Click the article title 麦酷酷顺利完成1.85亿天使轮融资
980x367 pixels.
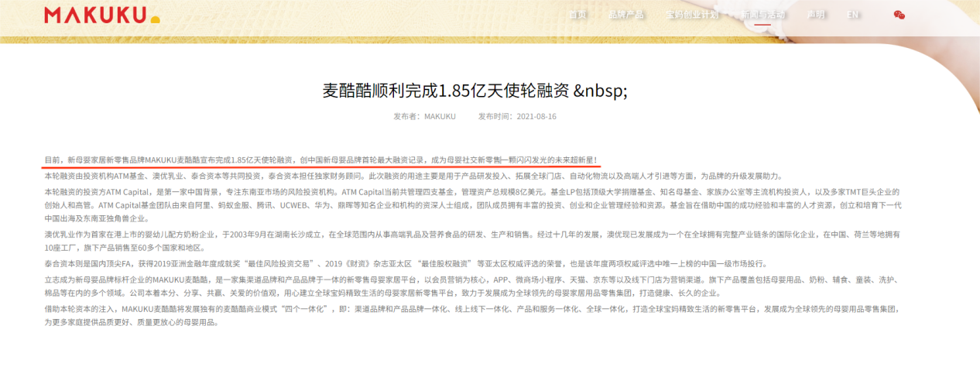475,91
